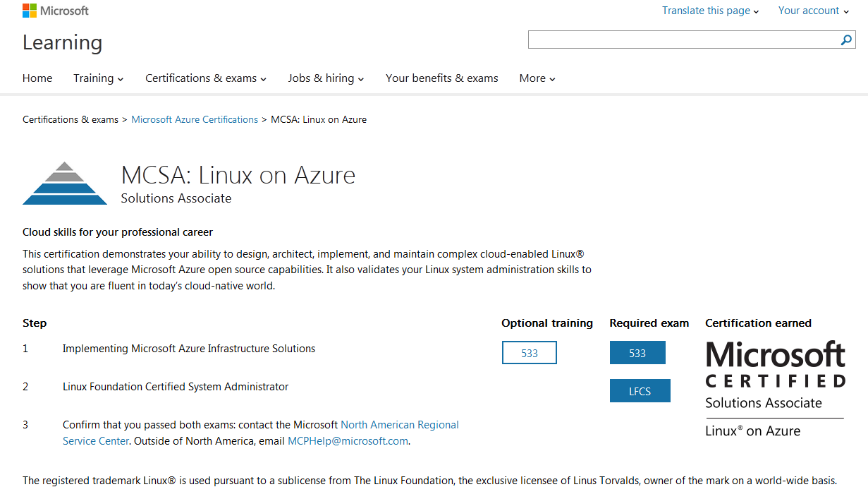The image size is (868, 487).
Task: Click the required exam 533 button
Action: click(637, 353)
